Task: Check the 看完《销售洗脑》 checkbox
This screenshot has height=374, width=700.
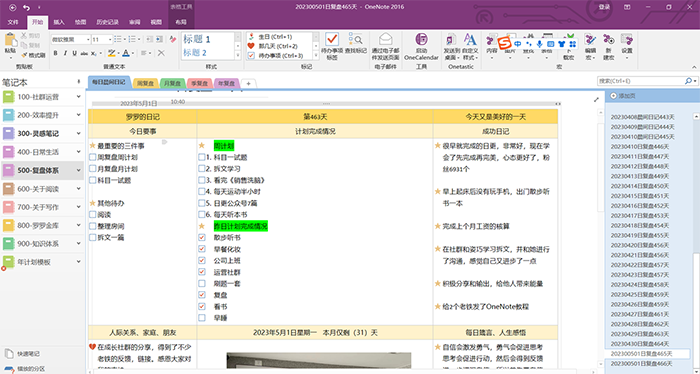Action: tap(202, 180)
